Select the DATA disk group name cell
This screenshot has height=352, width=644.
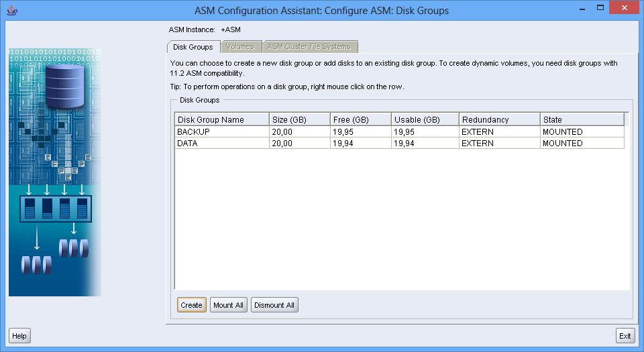(222, 143)
